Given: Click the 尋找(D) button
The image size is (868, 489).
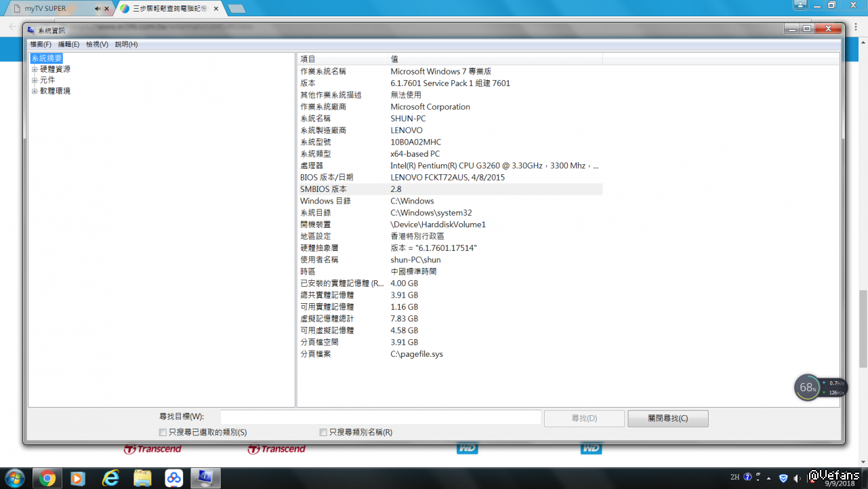Looking at the screenshot, I should click(x=584, y=418).
